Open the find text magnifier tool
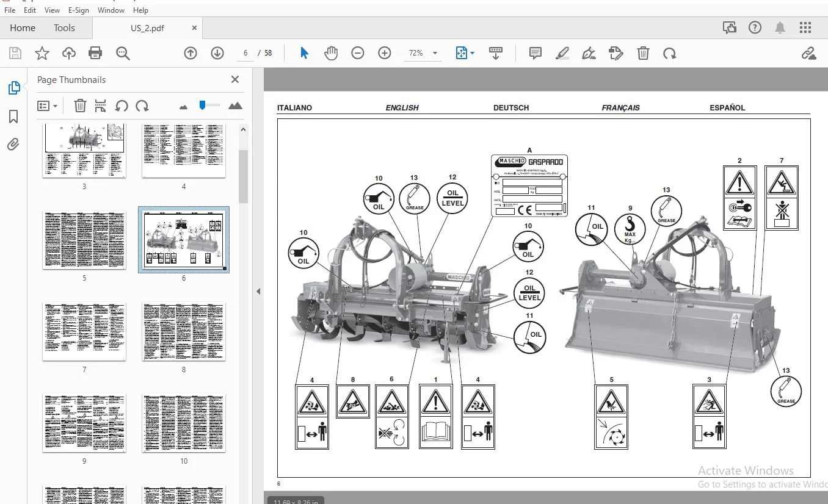This screenshot has width=828, height=504. [x=123, y=53]
